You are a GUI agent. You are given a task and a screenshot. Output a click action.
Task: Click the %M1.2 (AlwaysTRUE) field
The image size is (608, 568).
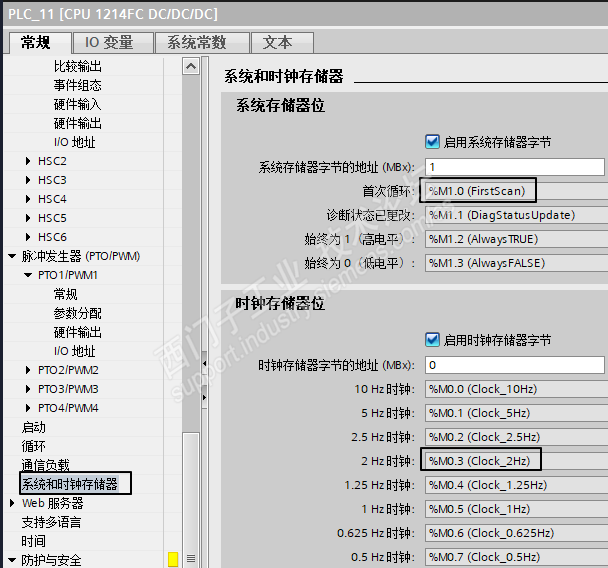(x=516, y=239)
